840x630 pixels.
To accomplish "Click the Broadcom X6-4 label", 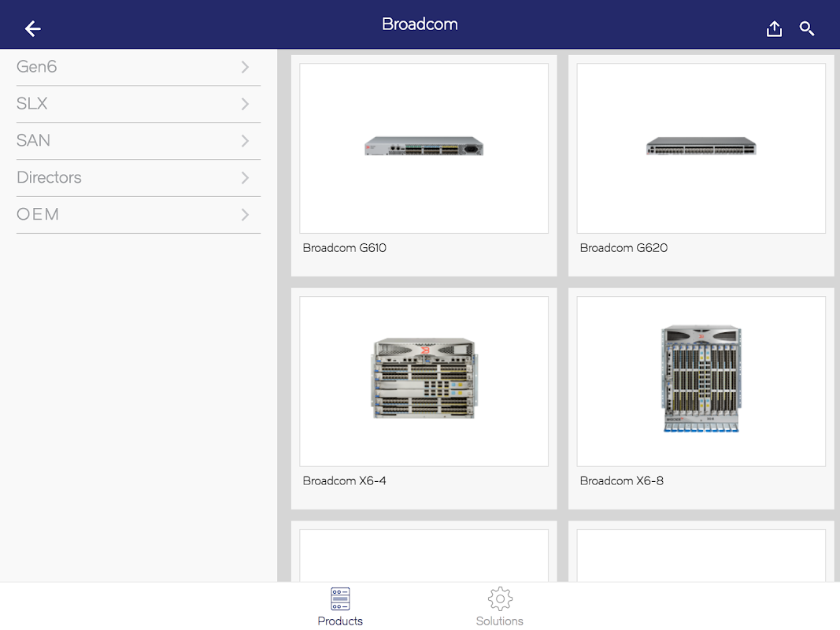I will pyautogui.click(x=345, y=481).
